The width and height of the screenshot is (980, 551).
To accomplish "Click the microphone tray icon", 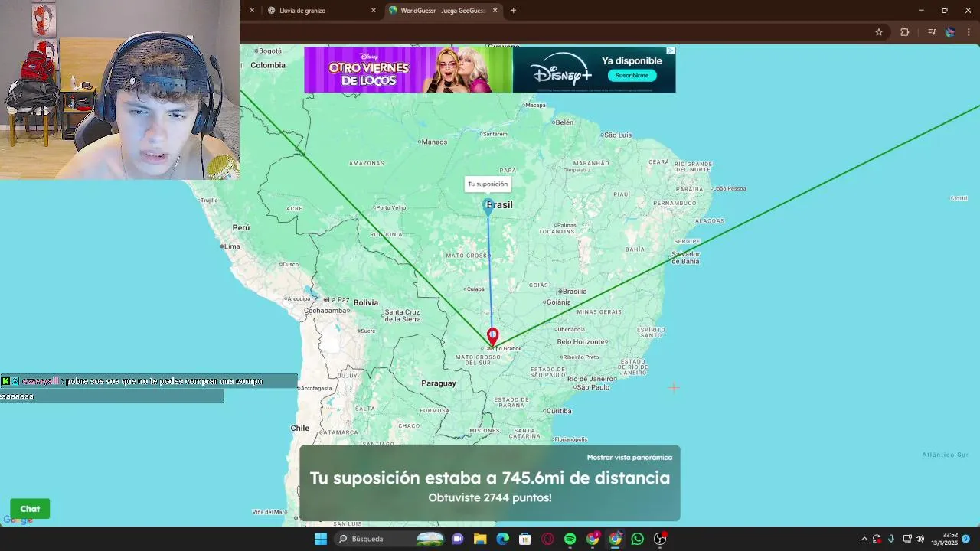I will 891,539.
